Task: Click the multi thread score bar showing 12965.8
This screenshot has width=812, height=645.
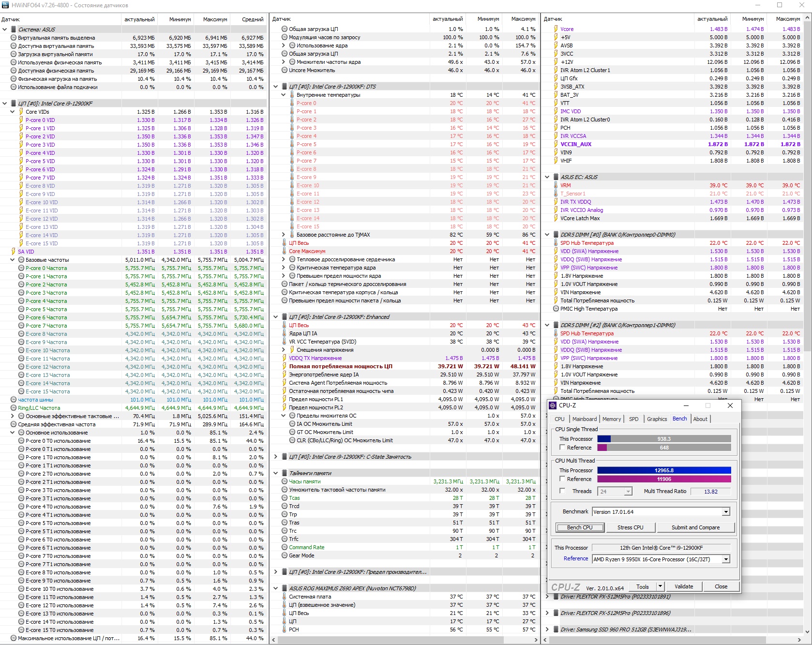Action: point(664,470)
